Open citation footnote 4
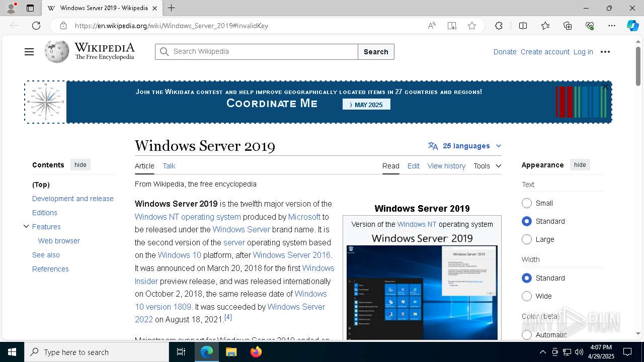Screen dimensions: 644x362 coord(228,317)
